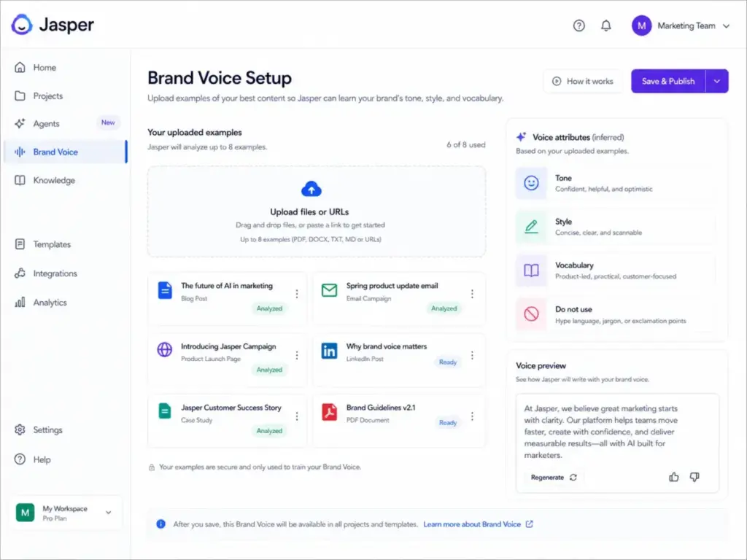Select Brand Voice in the sidebar

pyautogui.click(x=65, y=152)
